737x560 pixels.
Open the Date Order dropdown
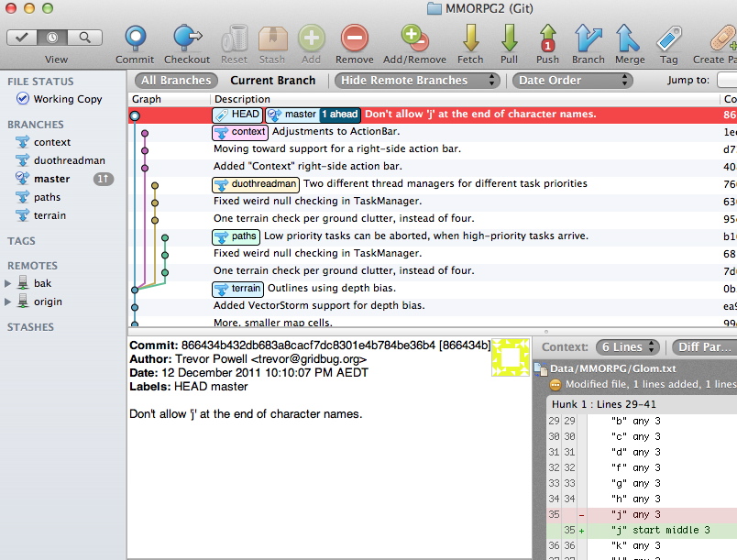coord(573,81)
